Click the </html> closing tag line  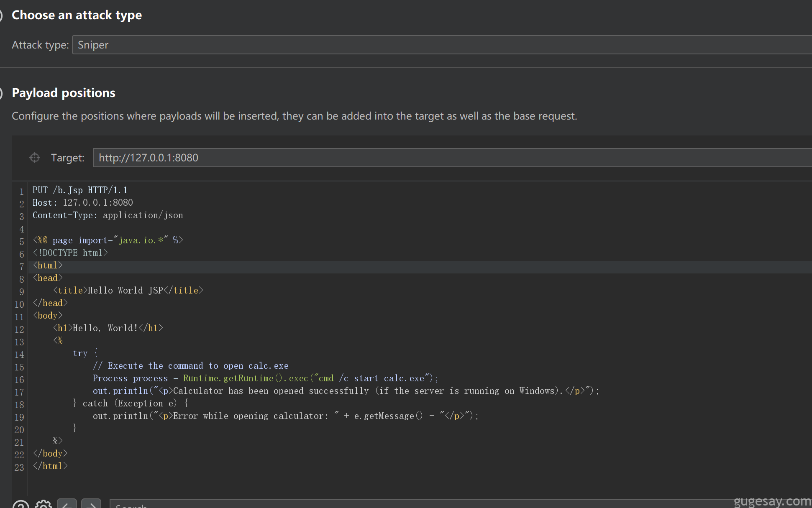click(x=50, y=466)
